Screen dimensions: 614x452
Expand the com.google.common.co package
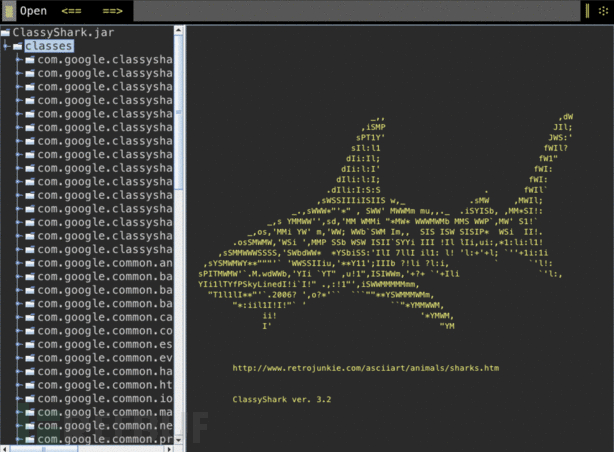19,331
